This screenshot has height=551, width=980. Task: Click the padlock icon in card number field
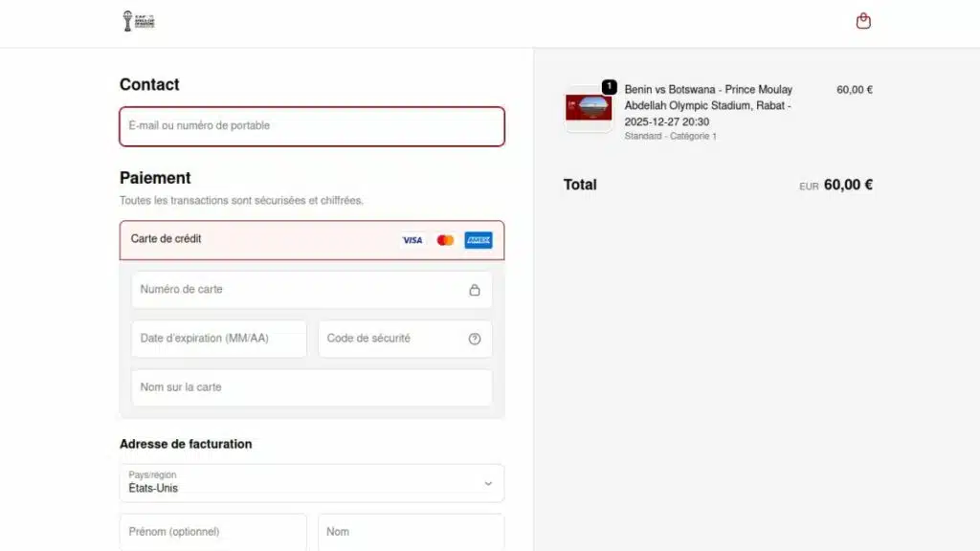476,289
